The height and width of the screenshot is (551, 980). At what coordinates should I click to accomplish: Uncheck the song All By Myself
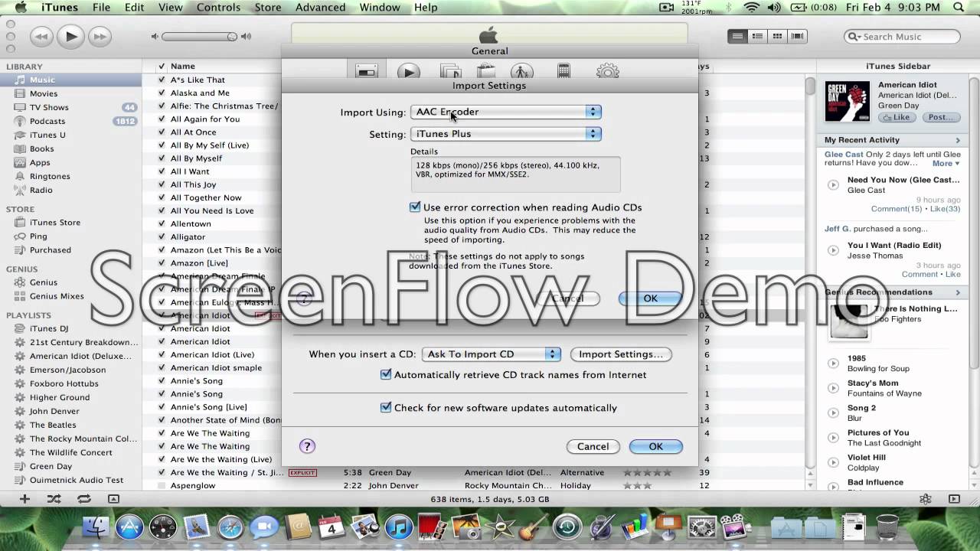pos(162,158)
